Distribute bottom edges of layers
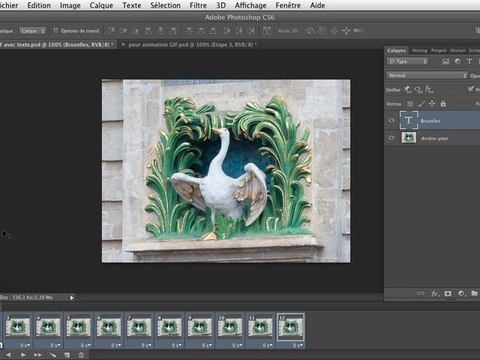Screen dimensions: 480x360 213,31
